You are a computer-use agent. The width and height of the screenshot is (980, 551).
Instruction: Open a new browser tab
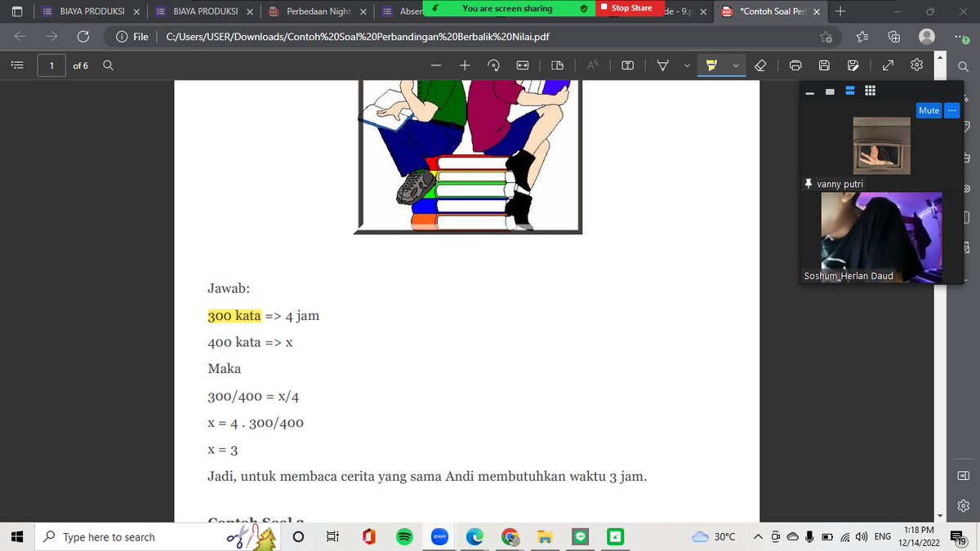(840, 11)
